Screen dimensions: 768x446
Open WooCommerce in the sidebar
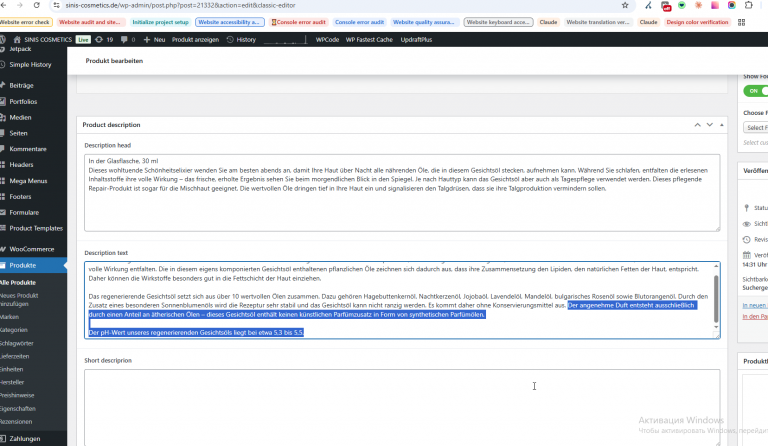31,249
